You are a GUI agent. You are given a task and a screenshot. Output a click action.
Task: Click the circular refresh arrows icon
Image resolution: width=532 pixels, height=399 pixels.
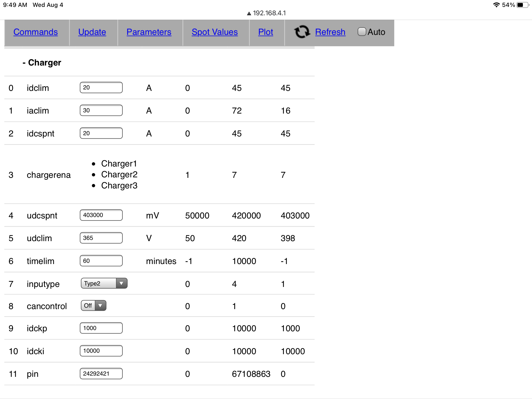[x=302, y=32]
